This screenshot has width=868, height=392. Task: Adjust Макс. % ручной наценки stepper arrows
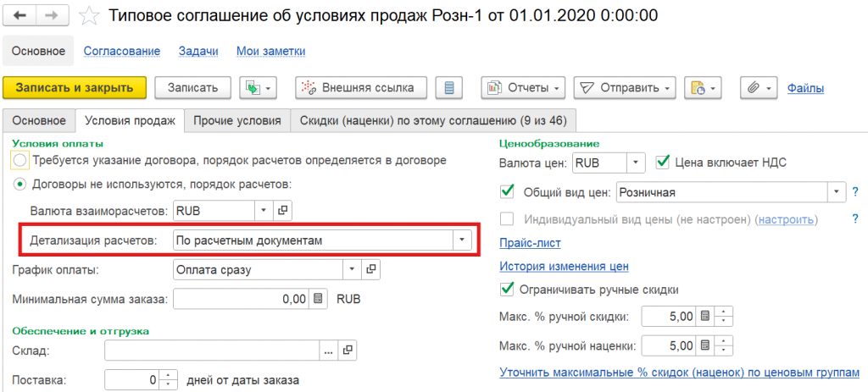724,346
